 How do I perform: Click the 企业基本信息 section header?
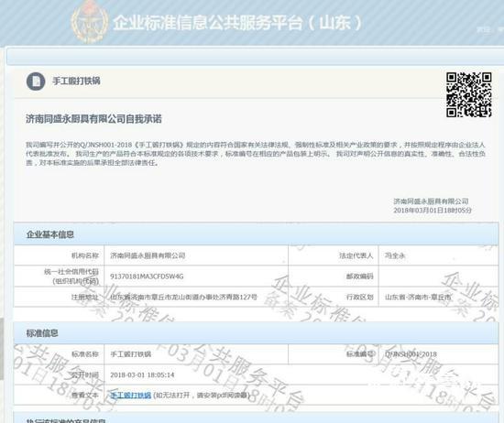tap(257, 234)
